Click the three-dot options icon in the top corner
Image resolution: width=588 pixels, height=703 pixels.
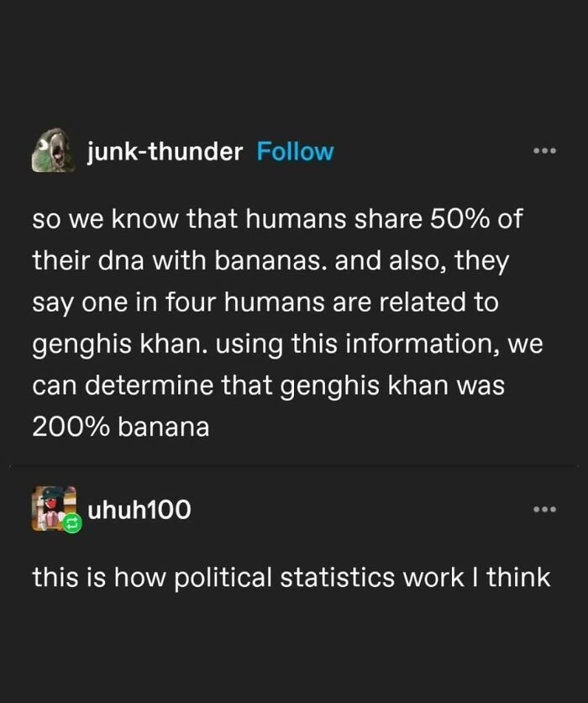546,149
